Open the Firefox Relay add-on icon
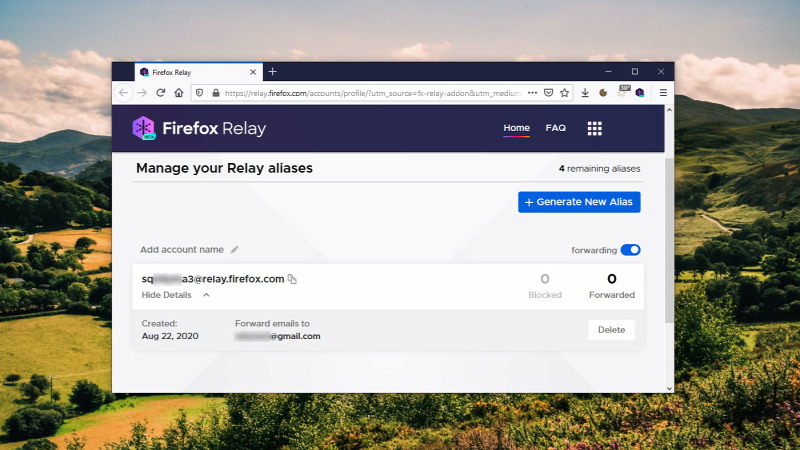Image resolution: width=800 pixels, height=450 pixels. coord(640,93)
